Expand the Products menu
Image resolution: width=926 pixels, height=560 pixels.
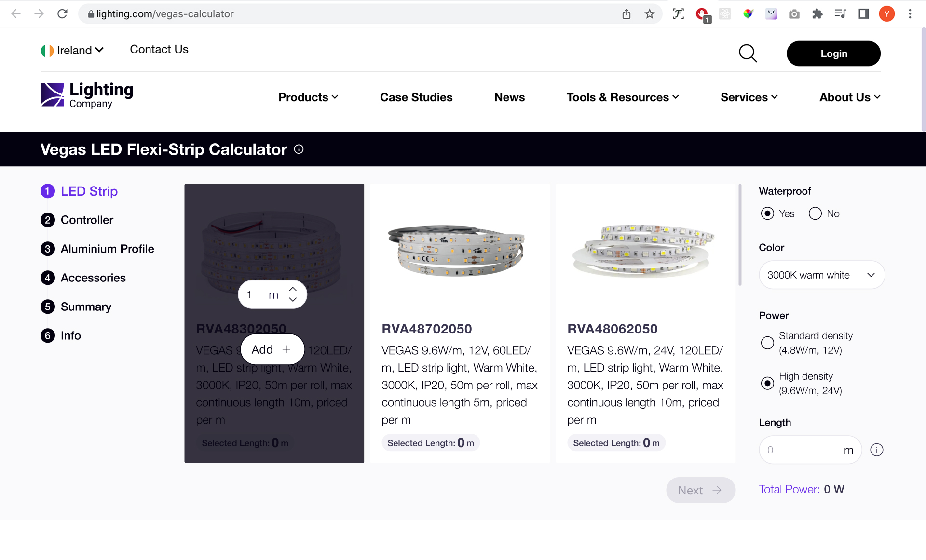pyautogui.click(x=308, y=97)
